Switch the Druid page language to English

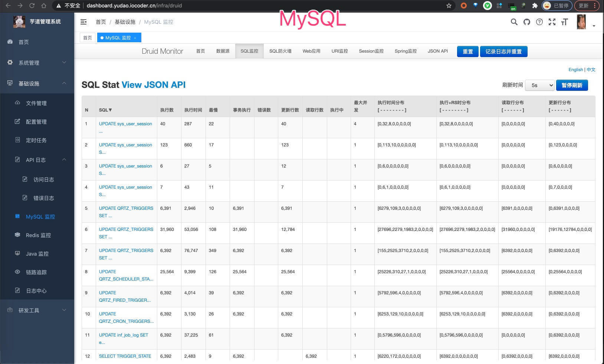(576, 69)
